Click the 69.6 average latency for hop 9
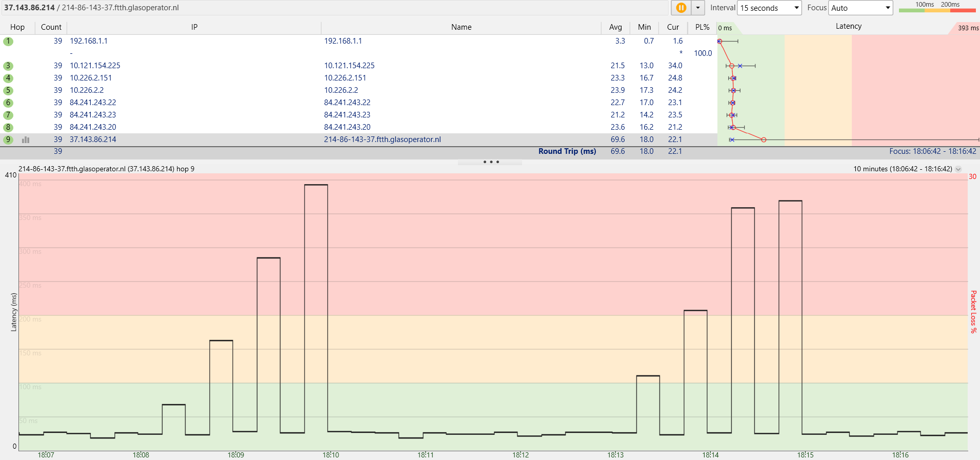The image size is (980, 460). (x=617, y=139)
